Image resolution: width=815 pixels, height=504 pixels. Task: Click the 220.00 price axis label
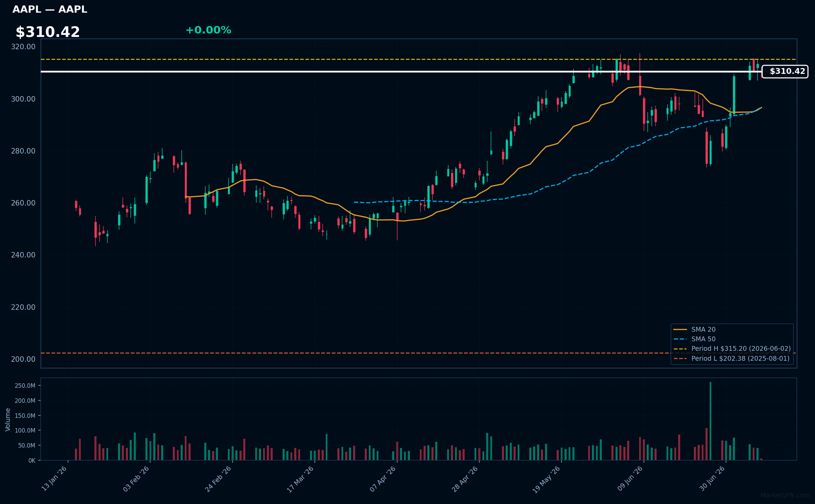(x=23, y=307)
